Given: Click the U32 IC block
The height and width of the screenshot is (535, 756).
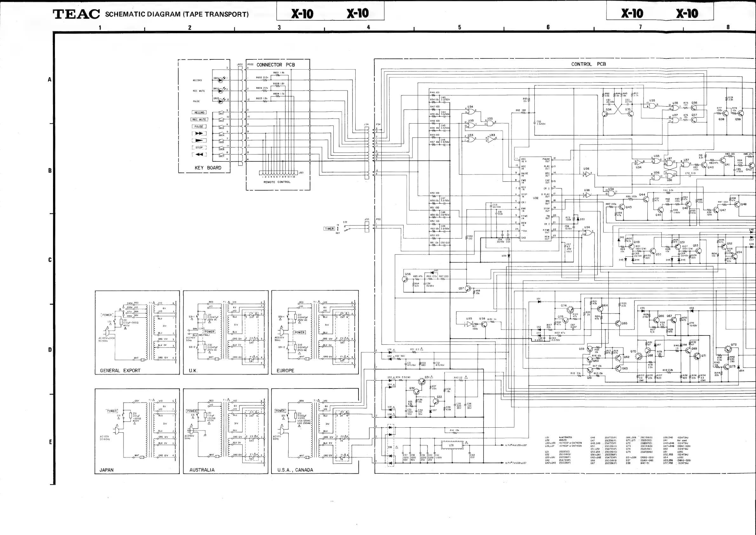Looking at the screenshot, I should [536, 199].
